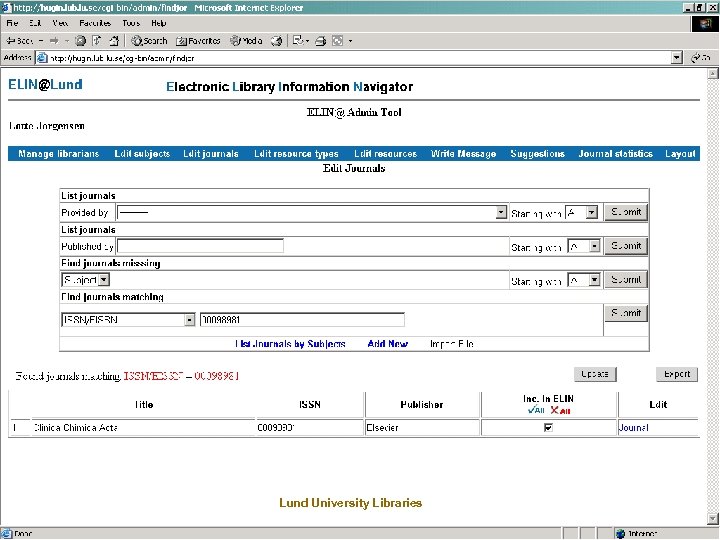The height and width of the screenshot is (540, 720).
Task: Follow the Add New link
Action: point(388,344)
